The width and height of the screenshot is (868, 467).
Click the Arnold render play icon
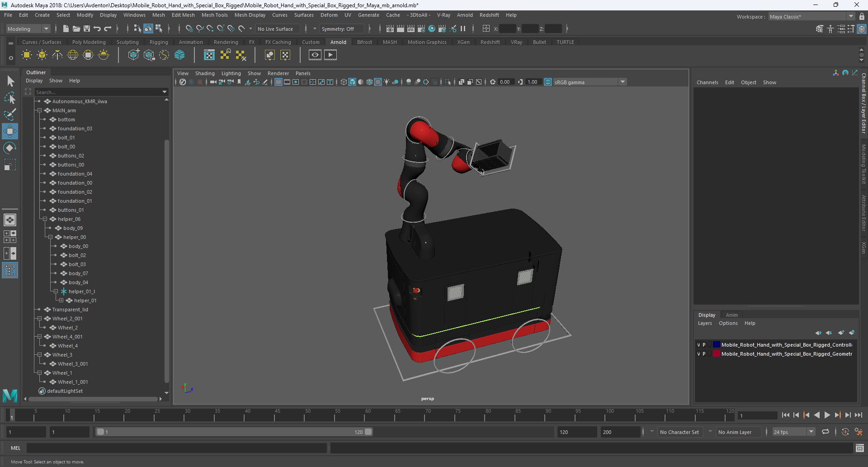[330, 55]
